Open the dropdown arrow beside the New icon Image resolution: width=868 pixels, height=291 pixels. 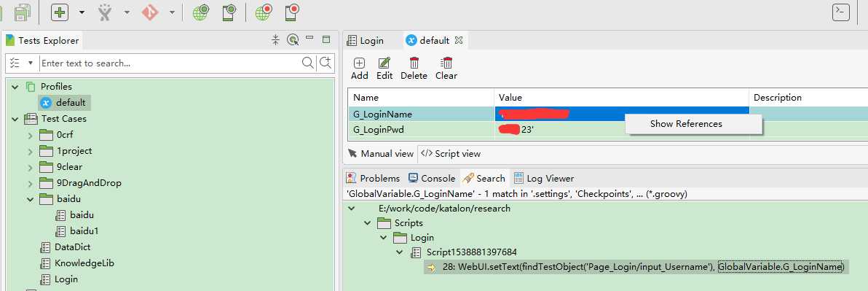[82, 12]
